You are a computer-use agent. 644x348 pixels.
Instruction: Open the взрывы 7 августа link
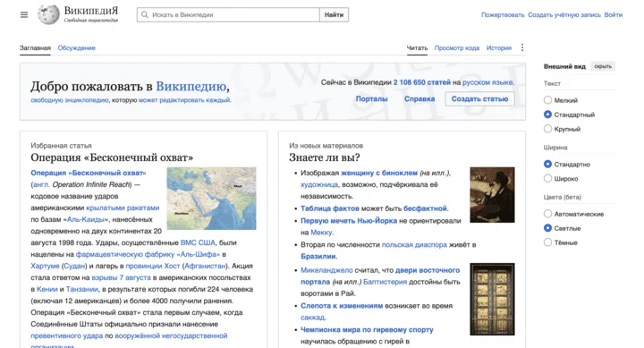121,277
